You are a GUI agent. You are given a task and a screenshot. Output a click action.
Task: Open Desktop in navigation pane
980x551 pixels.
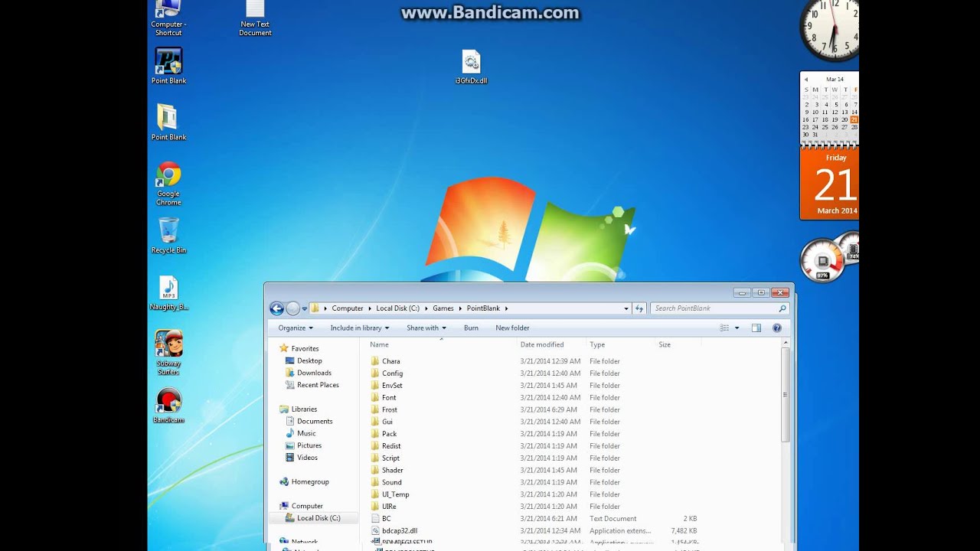coord(309,360)
